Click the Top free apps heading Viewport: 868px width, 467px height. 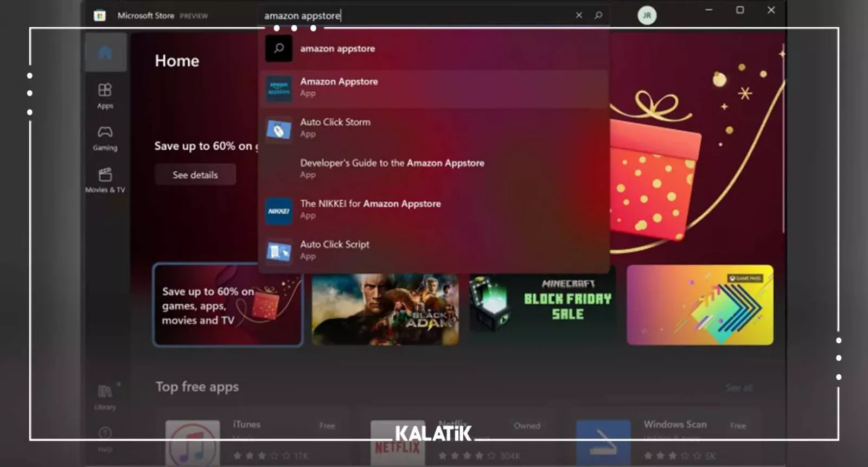[x=197, y=387]
